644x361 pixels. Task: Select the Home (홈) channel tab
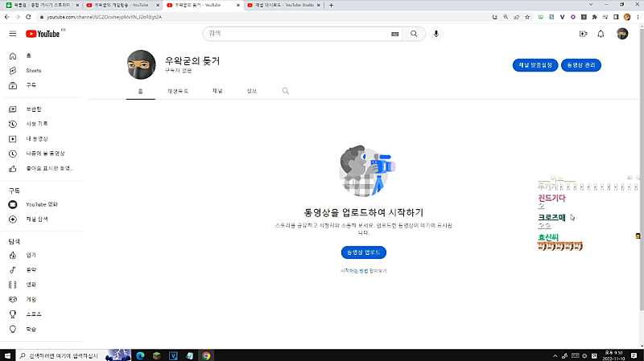[140, 91]
